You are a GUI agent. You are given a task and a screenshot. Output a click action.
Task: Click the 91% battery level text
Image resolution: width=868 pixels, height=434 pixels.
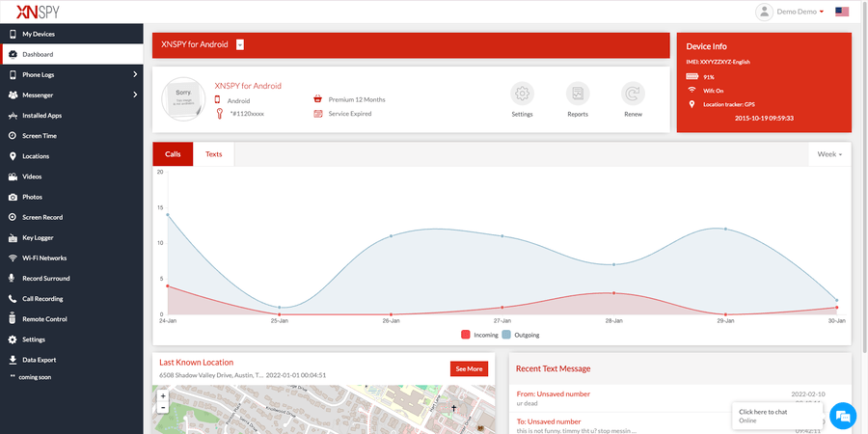709,77
